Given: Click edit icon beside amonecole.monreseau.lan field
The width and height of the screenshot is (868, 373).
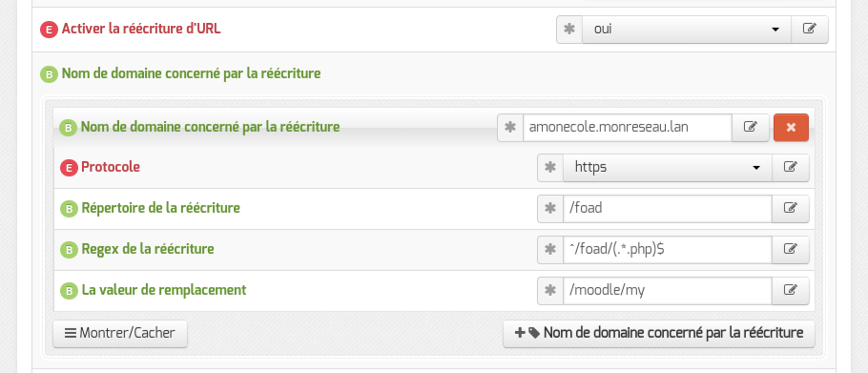Looking at the screenshot, I should coord(750,127).
